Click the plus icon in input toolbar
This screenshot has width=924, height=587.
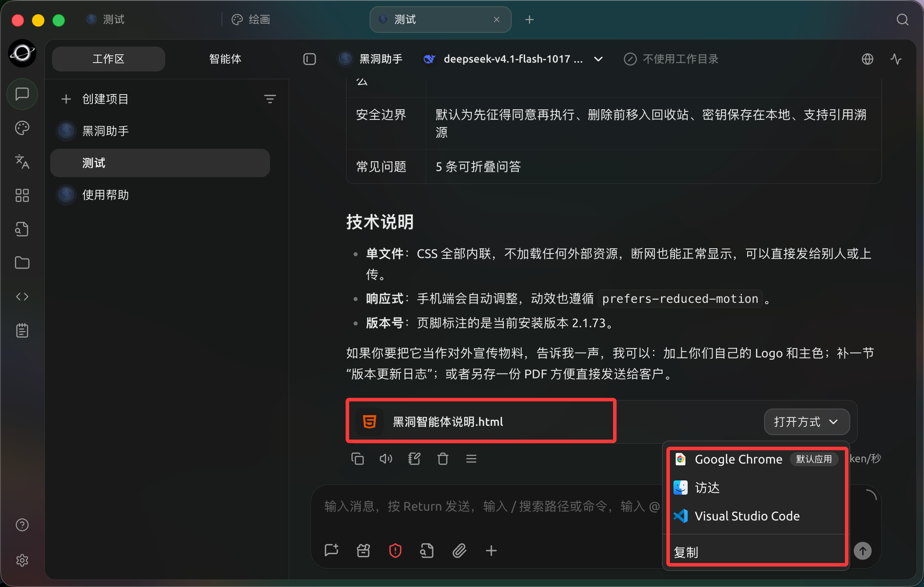(491, 551)
